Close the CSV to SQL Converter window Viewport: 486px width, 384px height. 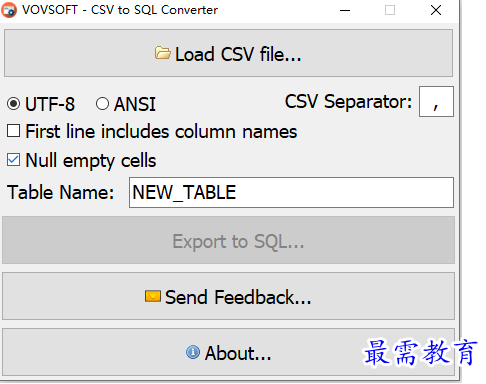436,10
